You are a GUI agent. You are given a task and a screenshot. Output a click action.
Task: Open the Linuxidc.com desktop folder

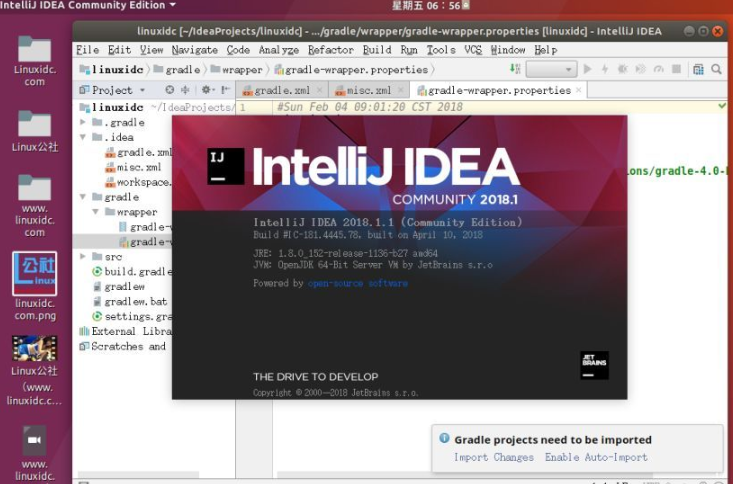(35, 61)
